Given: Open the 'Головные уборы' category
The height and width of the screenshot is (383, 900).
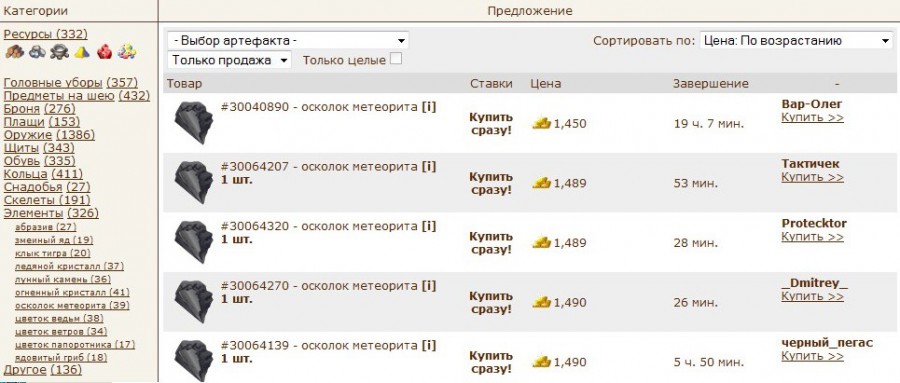Looking at the screenshot, I should tap(71, 83).
